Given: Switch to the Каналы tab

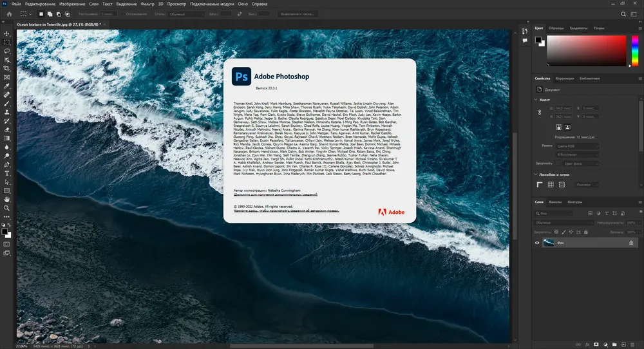Looking at the screenshot, I should (555, 202).
